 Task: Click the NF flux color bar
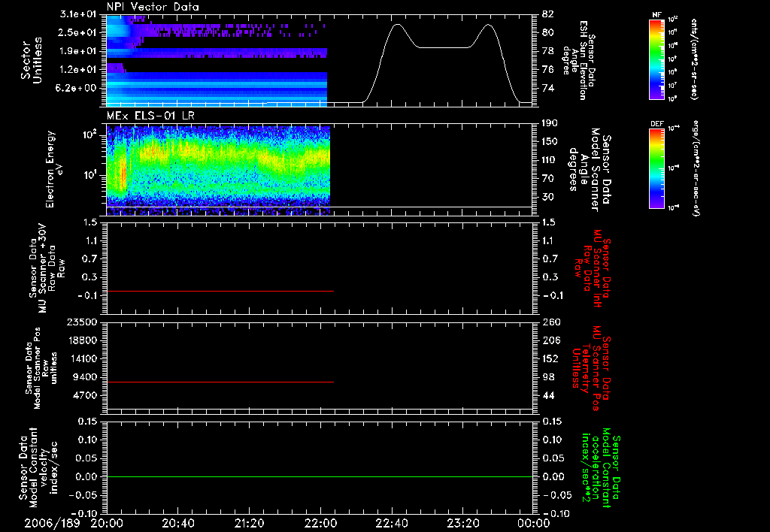[656, 59]
